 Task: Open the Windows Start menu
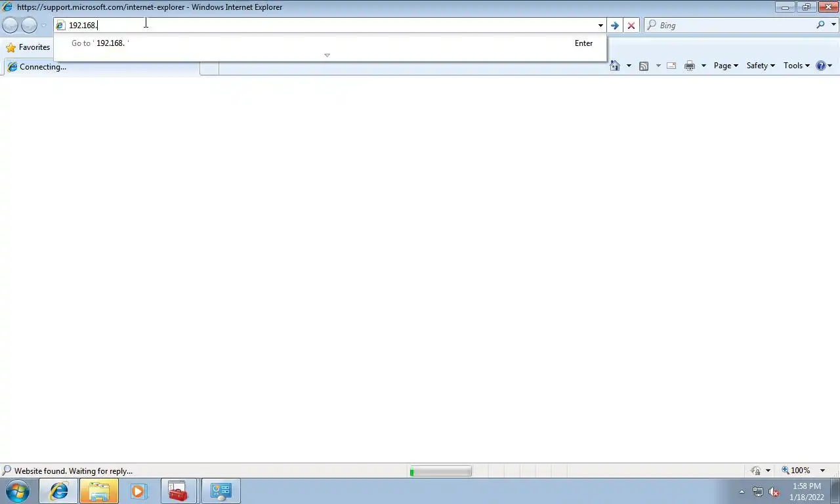[18, 491]
